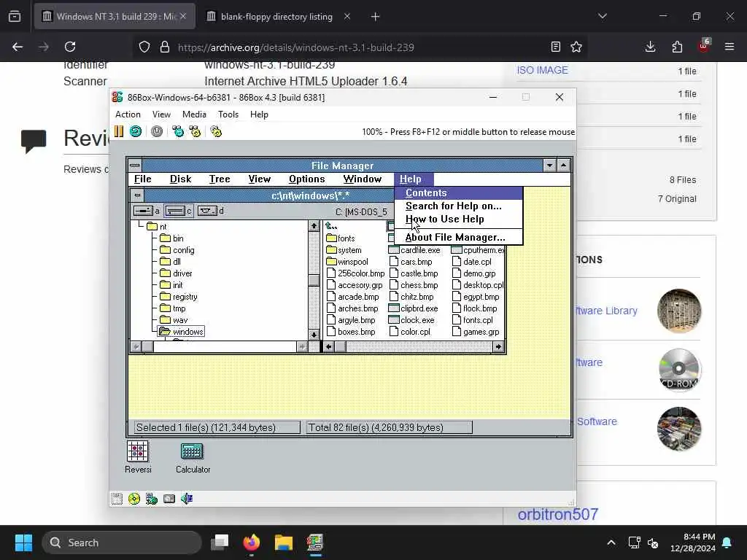Click the tree pane down scroll arrow
747x560 pixels.
[x=314, y=335]
